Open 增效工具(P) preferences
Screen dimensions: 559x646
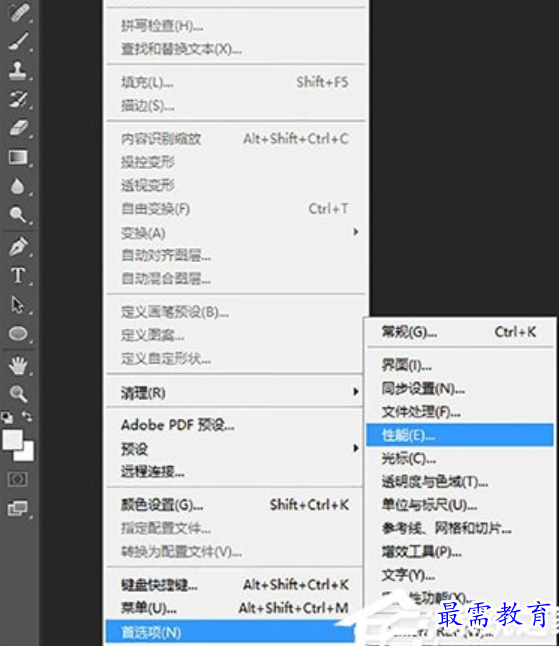pos(460,552)
